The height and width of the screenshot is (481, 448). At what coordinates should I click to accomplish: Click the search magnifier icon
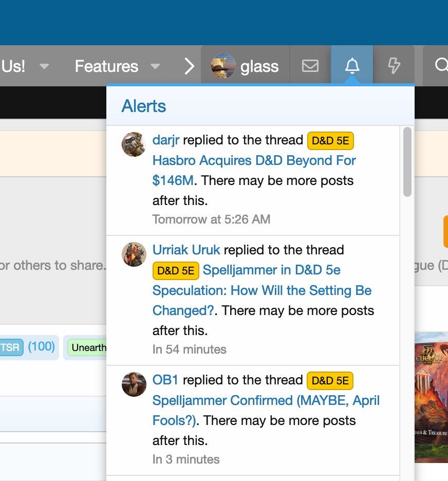(x=440, y=66)
